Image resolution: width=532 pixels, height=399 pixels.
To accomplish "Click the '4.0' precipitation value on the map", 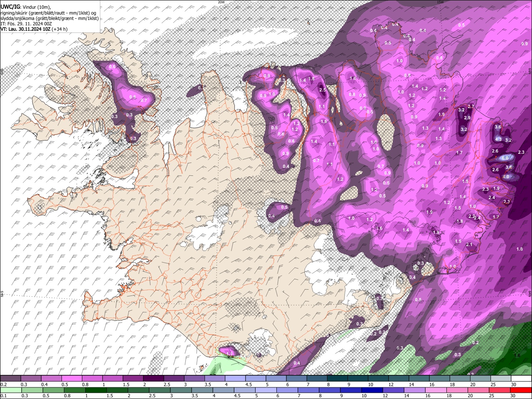I will tap(506, 177).
